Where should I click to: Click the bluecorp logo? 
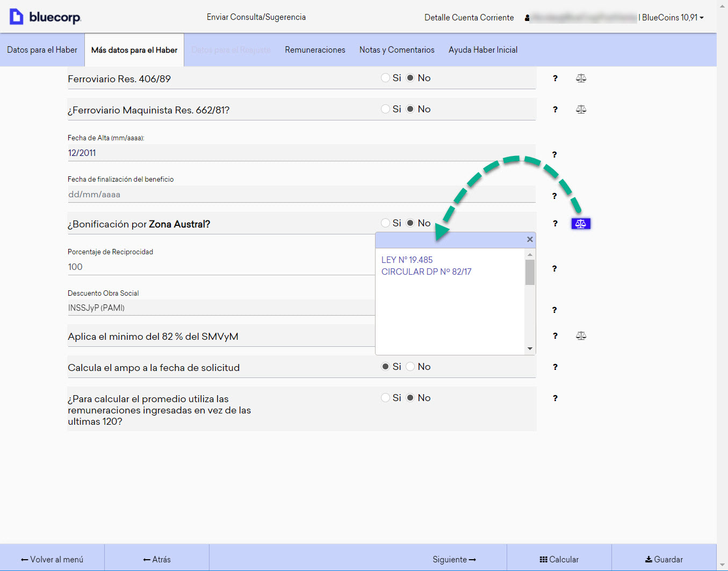pyautogui.click(x=45, y=17)
